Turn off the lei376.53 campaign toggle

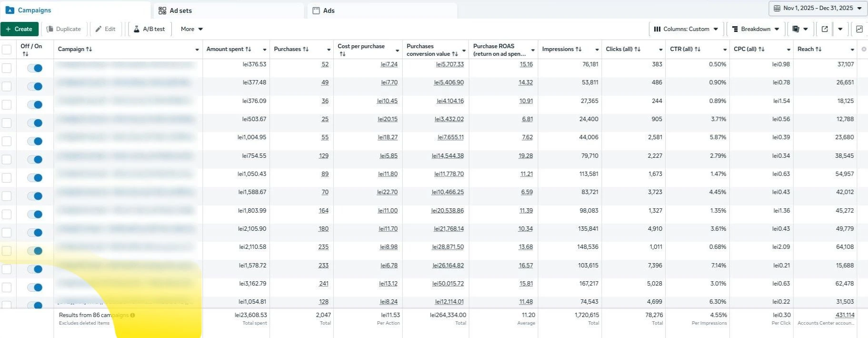click(x=35, y=68)
